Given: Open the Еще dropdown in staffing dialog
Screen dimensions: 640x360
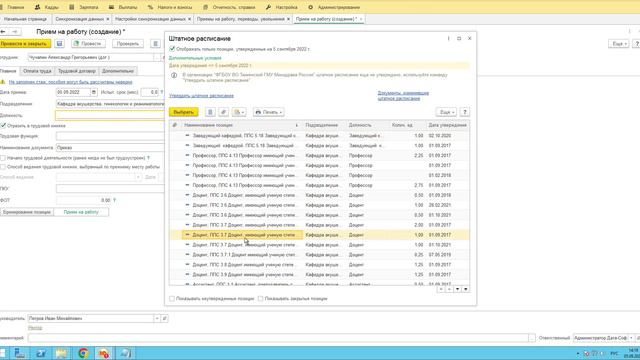Looking at the screenshot, I should pos(446,112).
